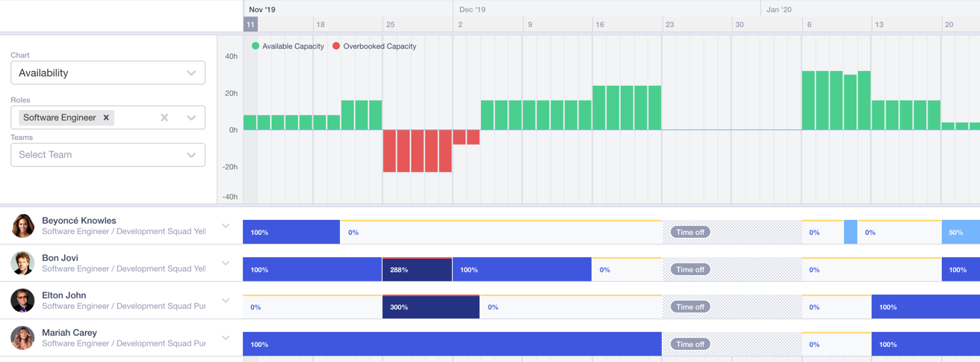Screen dimensions: 980x362
Task: Click the highlighted date 11 marker
Action: [250, 25]
